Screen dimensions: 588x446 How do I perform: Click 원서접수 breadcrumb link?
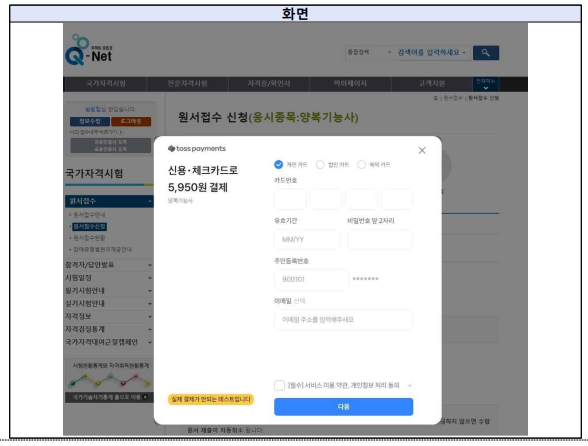pyautogui.click(x=453, y=98)
